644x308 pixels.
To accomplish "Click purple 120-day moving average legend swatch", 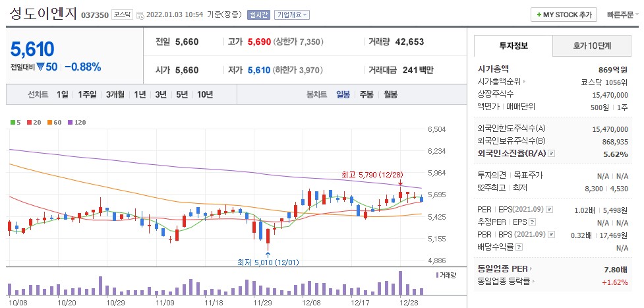I will tap(70, 122).
